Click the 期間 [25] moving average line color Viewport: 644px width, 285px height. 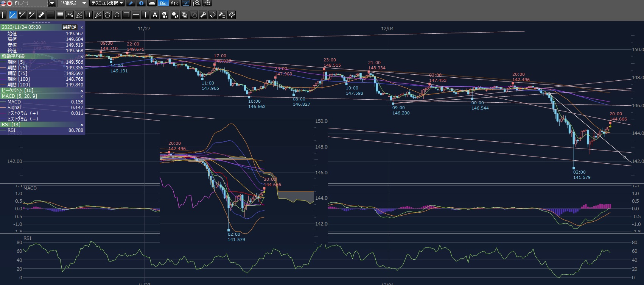click(4, 68)
